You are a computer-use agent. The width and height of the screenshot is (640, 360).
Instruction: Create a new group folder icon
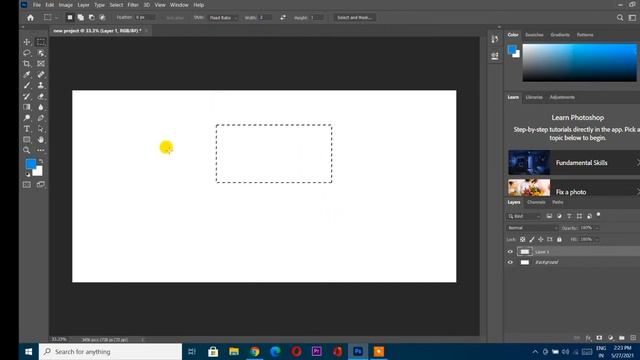click(x=622, y=338)
